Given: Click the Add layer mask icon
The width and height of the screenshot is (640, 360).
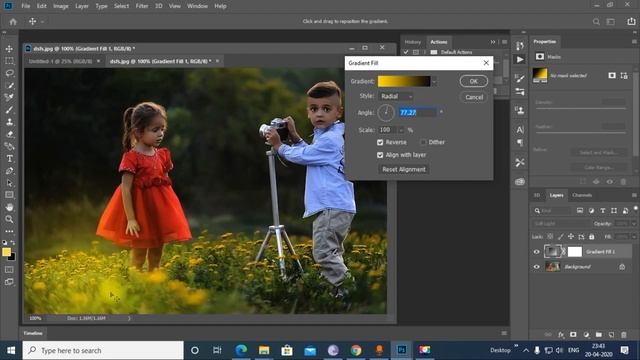Looking at the screenshot, I should (x=573, y=335).
